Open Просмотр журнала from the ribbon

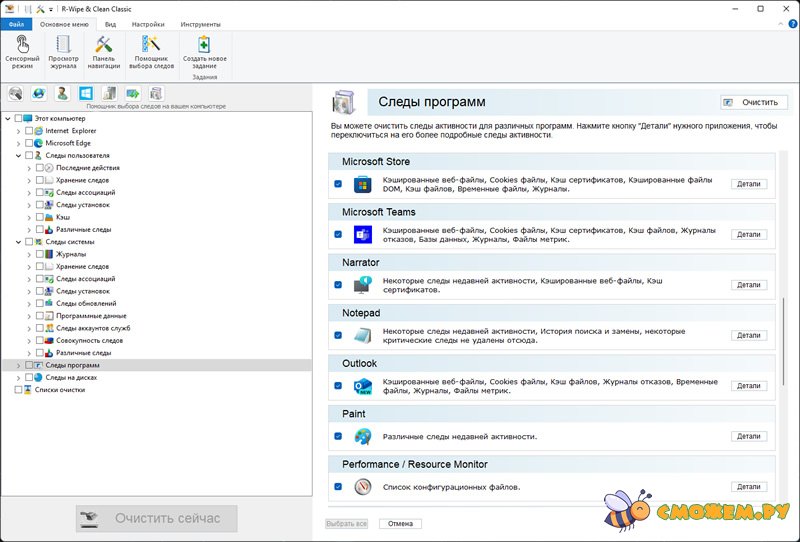pos(64,52)
